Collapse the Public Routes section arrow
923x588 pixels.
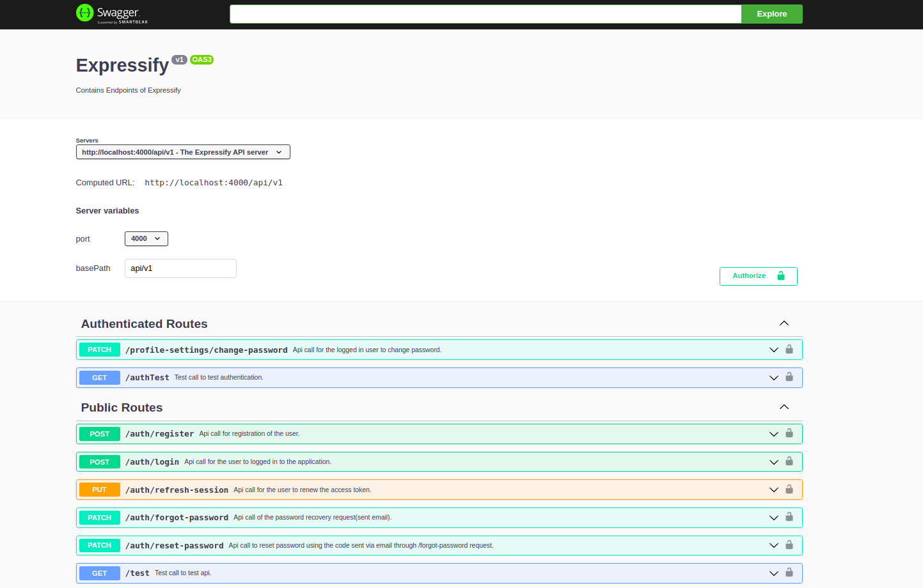[784, 407]
